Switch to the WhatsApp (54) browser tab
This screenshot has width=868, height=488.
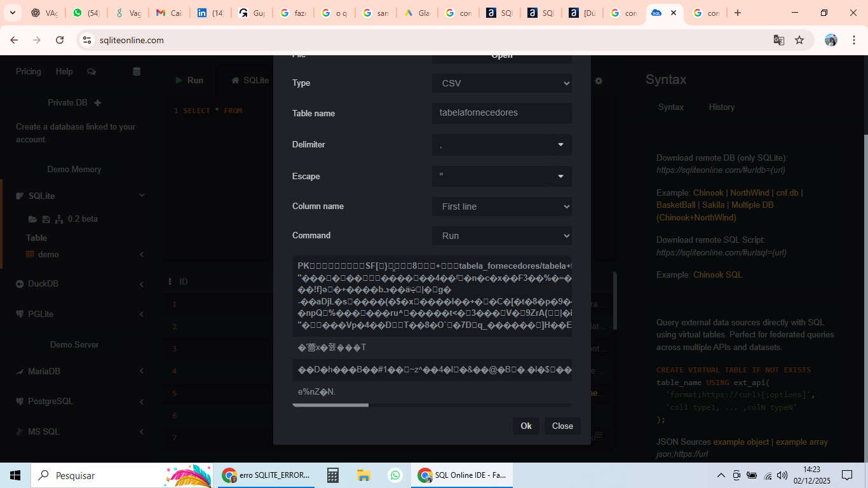(x=86, y=13)
